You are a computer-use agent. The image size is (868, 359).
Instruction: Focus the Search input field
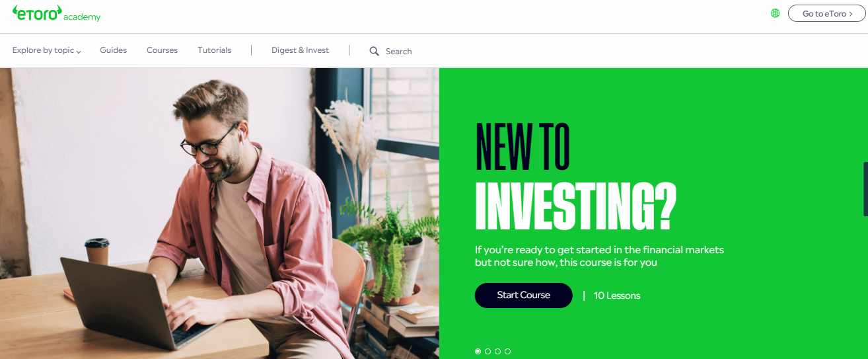coord(398,52)
